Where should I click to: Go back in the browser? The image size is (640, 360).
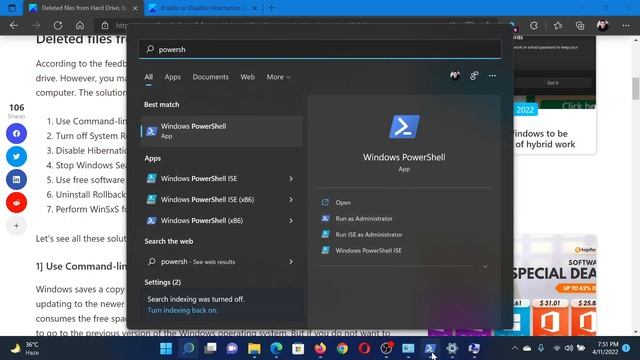(14, 26)
